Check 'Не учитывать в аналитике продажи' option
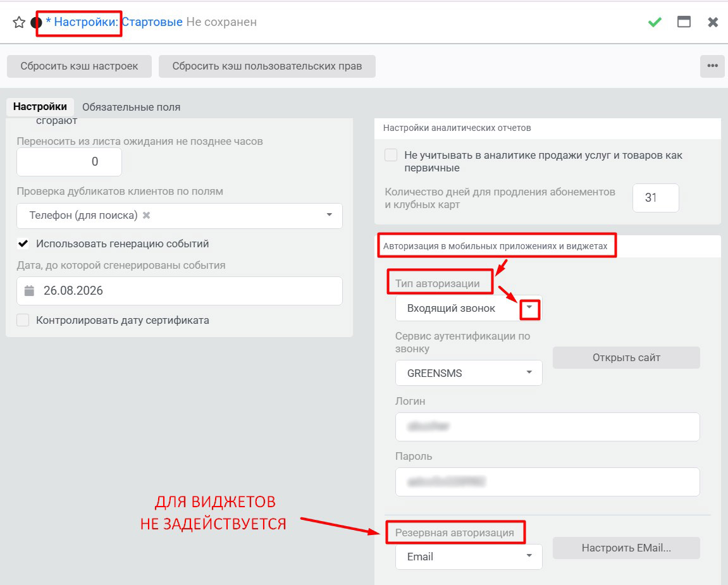Screen dimensions: 728x585 391,155
